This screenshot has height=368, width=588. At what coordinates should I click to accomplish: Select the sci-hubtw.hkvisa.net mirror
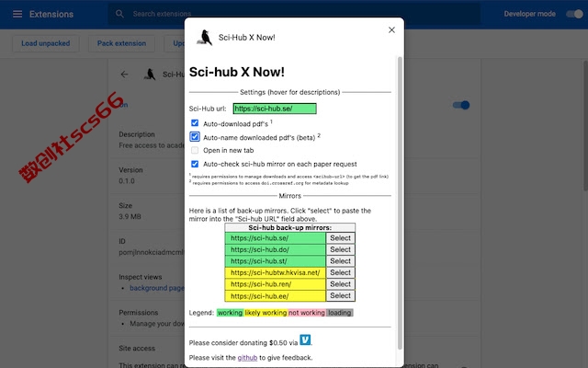(341, 272)
